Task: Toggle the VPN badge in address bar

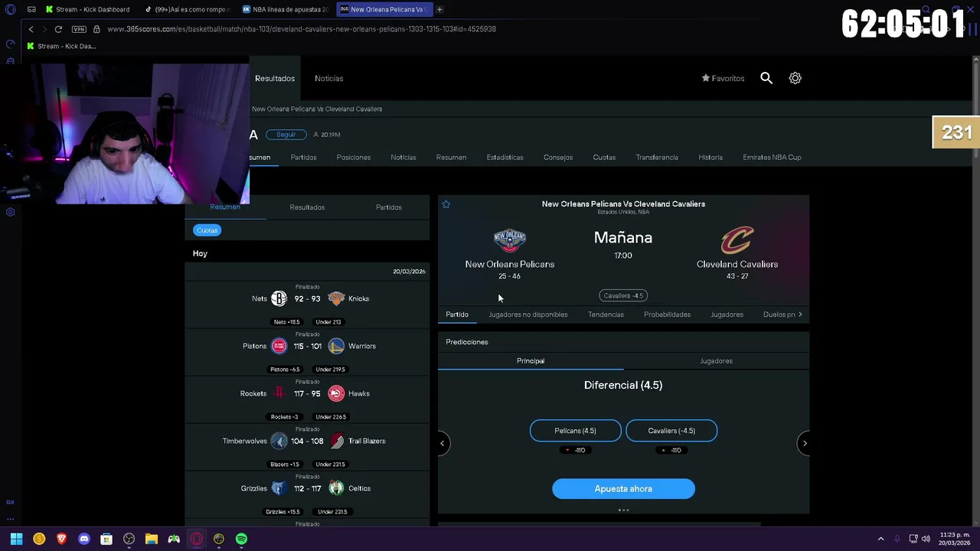Action: [x=79, y=29]
